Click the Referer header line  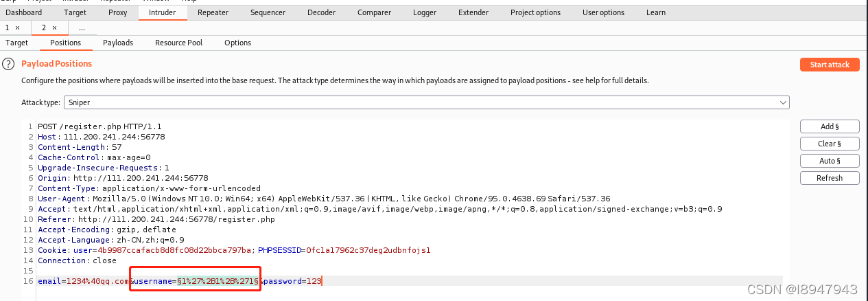(x=156, y=219)
